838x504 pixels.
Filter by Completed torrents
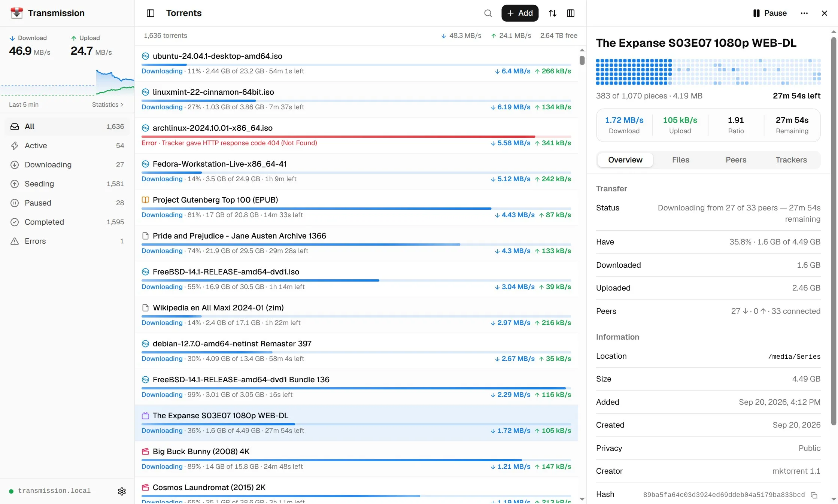pos(67,222)
